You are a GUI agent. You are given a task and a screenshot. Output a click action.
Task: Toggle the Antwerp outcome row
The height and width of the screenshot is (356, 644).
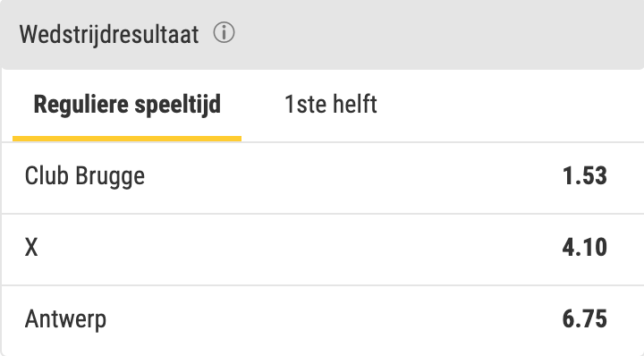point(322,321)
